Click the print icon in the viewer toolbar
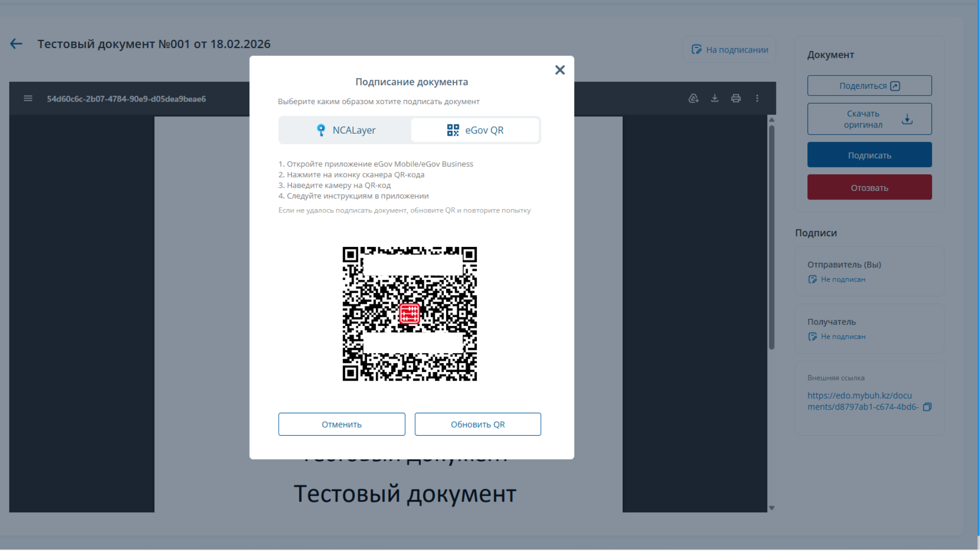The image size is (980, 551). pos(736,98)
